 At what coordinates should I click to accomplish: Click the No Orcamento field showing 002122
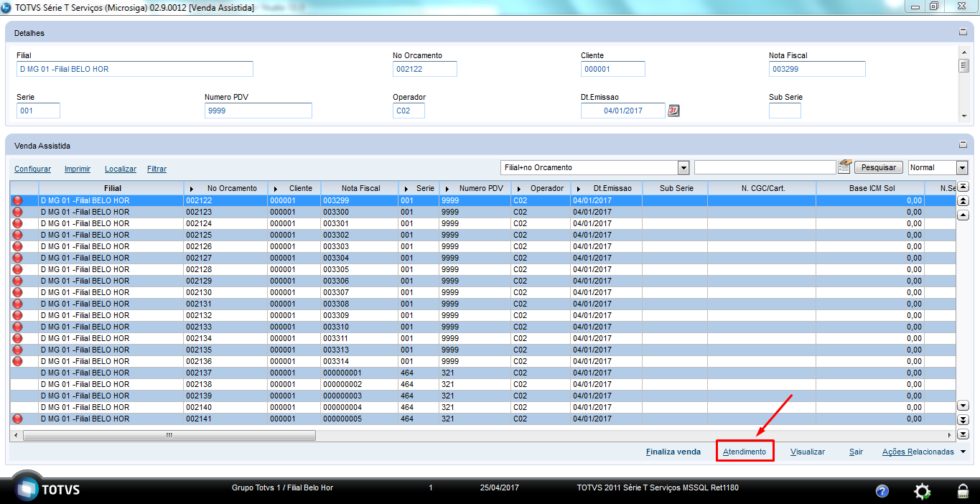(x=425, y=69)
